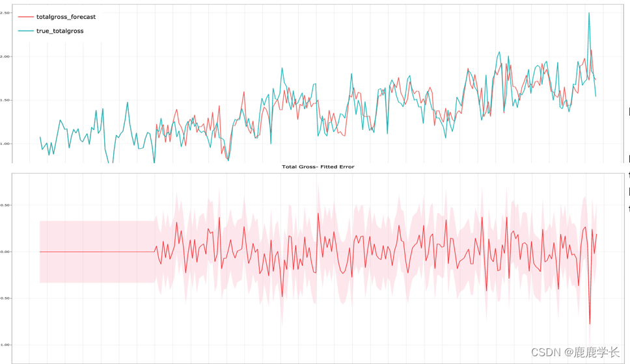Click the highest teal peak in top chart
This screenshot has height=364, width=630.
(x=589, y=13)
